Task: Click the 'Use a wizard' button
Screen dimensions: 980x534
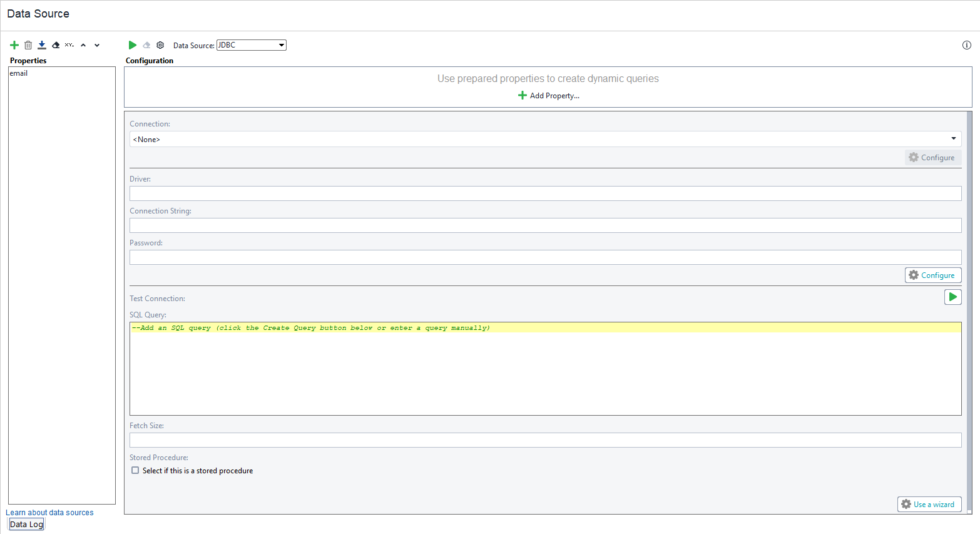Action: 929,504
